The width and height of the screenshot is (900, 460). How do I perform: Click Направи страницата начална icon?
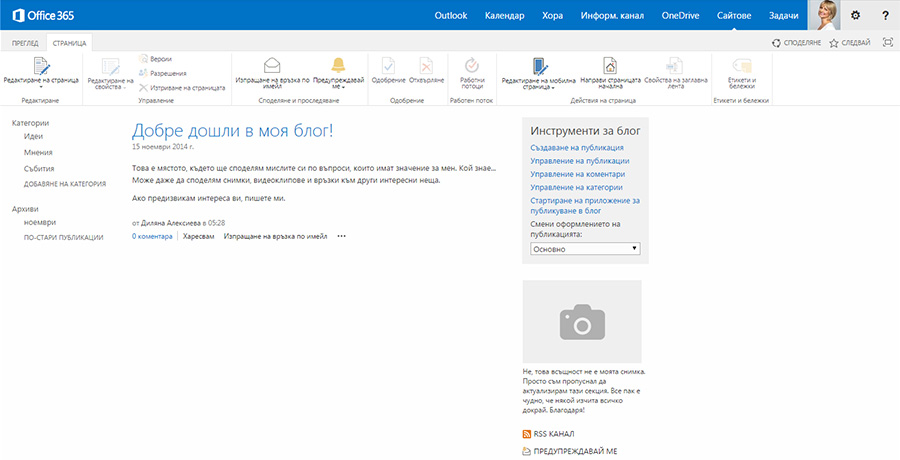click(610, 65)
